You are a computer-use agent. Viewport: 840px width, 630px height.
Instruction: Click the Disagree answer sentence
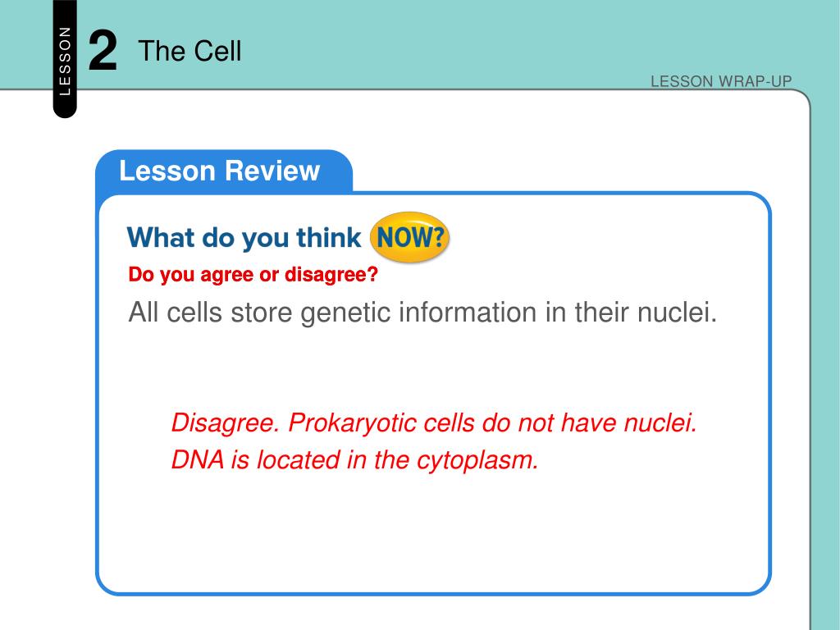tap(434, 422)
